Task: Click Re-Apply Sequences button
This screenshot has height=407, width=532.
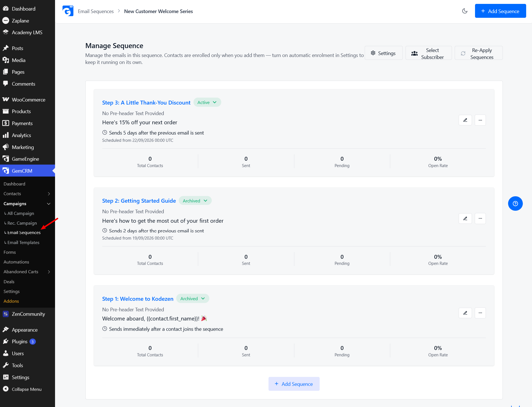Action: pyautogui.click(x=479, y=53)
